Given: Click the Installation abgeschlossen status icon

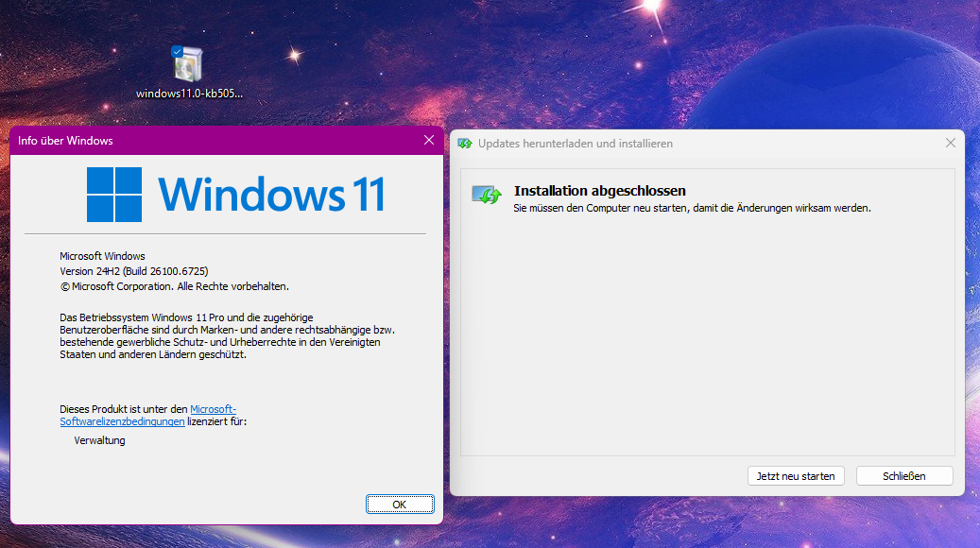Looking at the screenshot, I should click(x=487, y=195).
